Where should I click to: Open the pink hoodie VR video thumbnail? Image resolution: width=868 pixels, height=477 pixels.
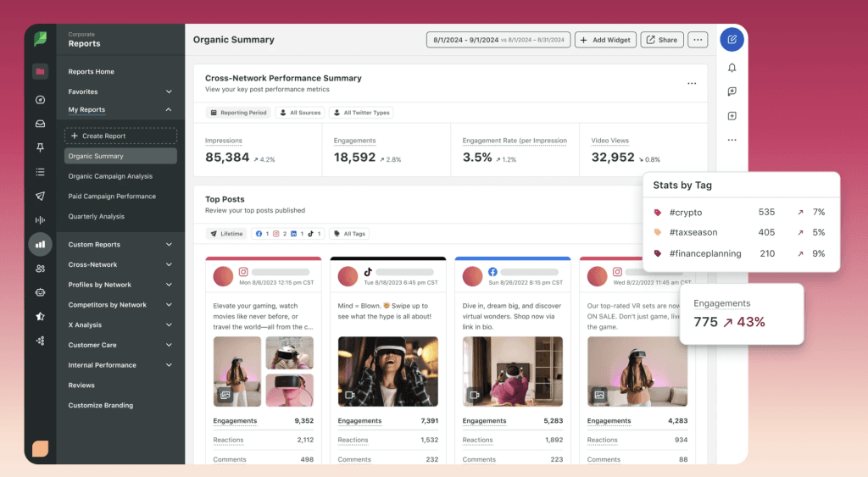513,371
